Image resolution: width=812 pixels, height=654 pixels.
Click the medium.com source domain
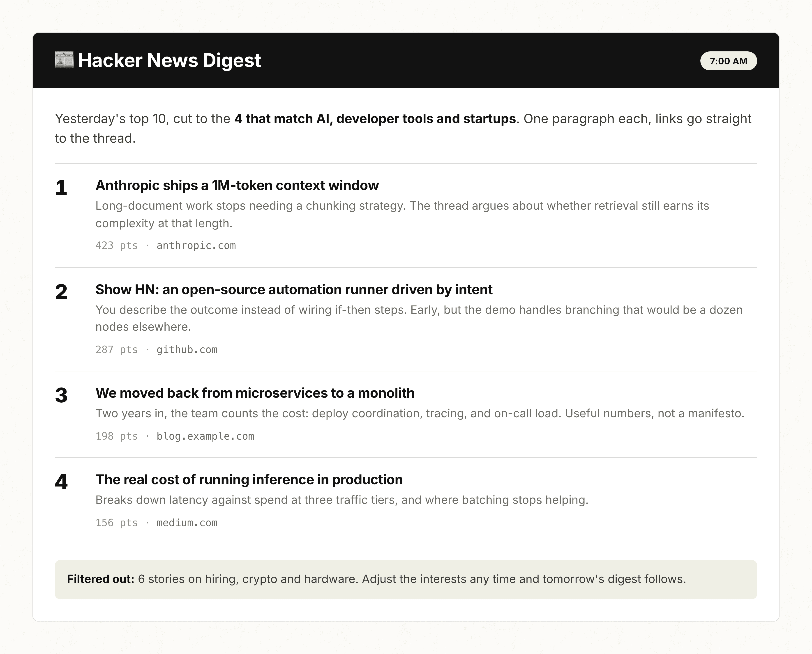pos(187,523)
